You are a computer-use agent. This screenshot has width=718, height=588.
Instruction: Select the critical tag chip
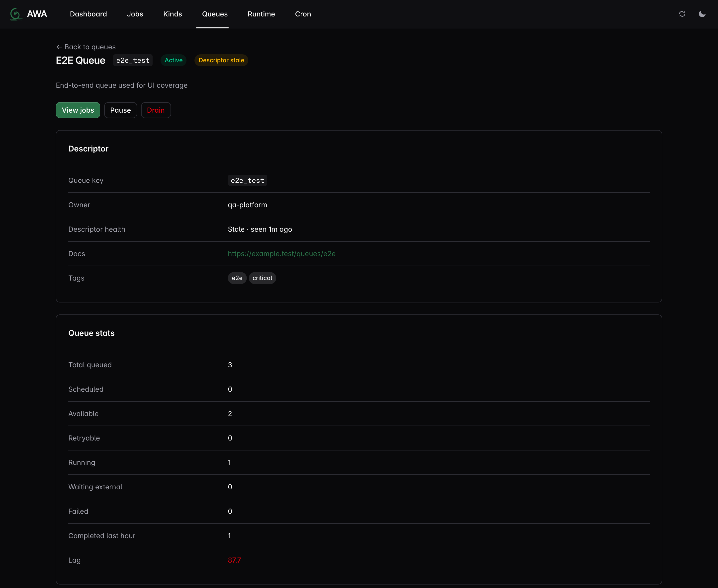(x=262, y=278)
